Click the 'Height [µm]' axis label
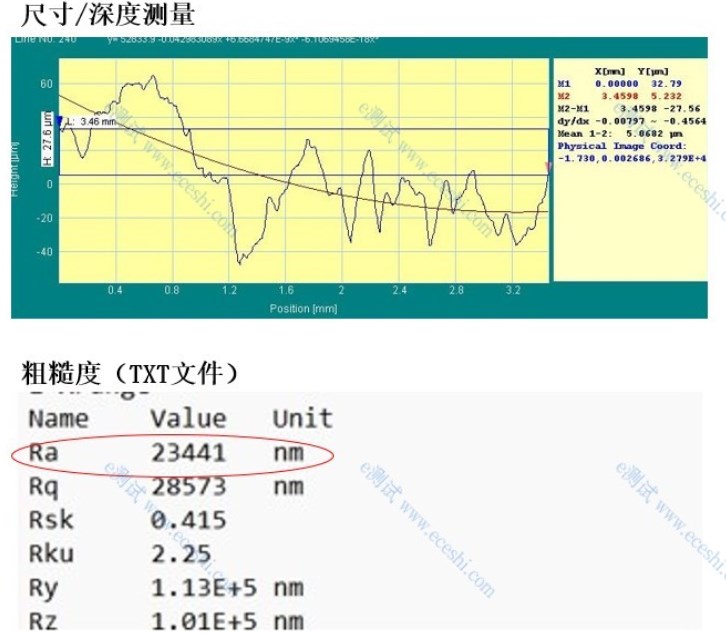The width and height of the screenshot is (726, 635). click(x=15, y=169)
